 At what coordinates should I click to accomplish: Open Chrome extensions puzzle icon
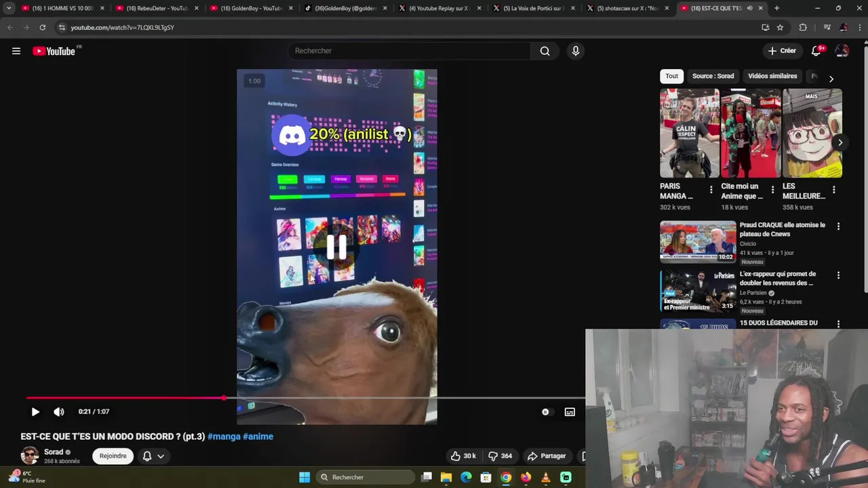(803, 27)
